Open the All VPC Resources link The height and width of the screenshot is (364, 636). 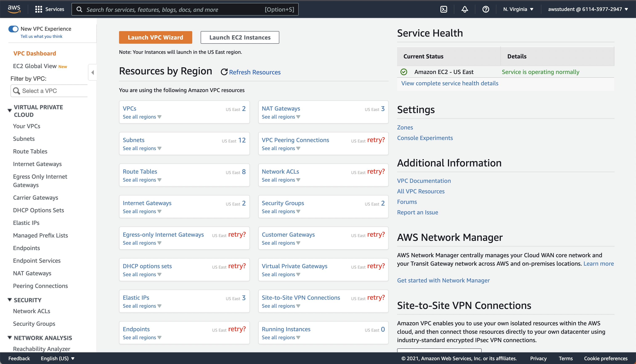click(421, 191)
